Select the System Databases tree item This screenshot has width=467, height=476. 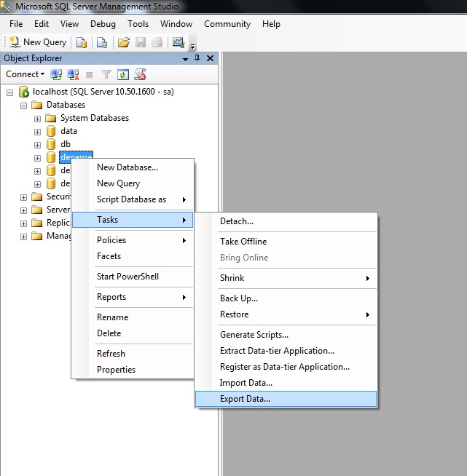pos(95,118)
